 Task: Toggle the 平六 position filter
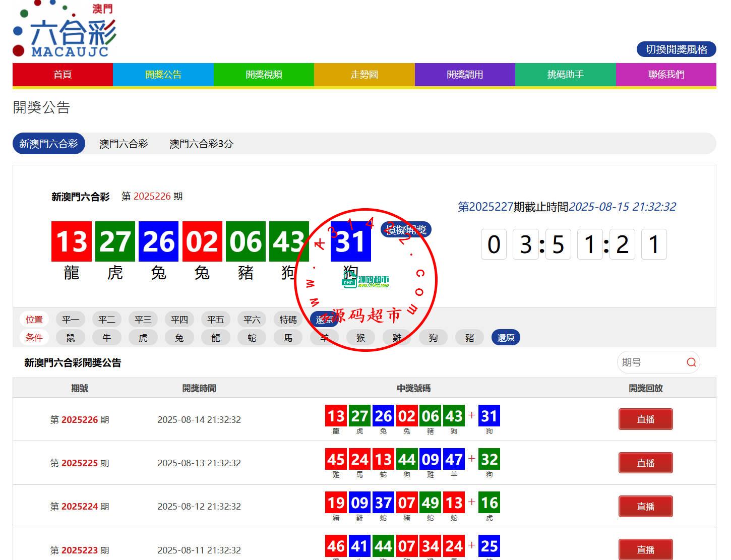click(x=252, y=320)
